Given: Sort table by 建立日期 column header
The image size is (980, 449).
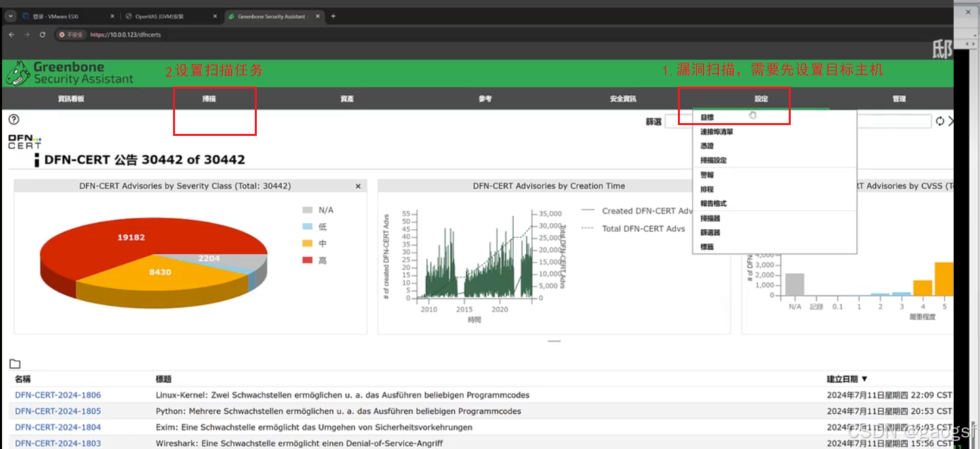Looking at the screenshot, I should [847, 379].
